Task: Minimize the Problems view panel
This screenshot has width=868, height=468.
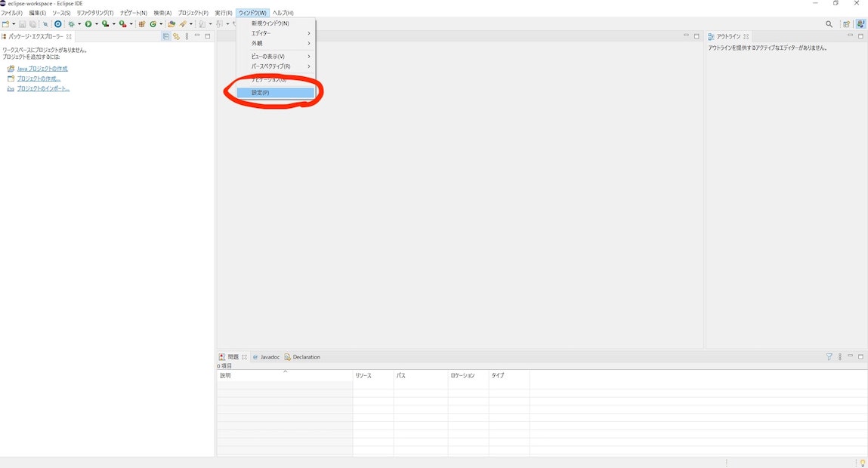Action: click(851, 356)
